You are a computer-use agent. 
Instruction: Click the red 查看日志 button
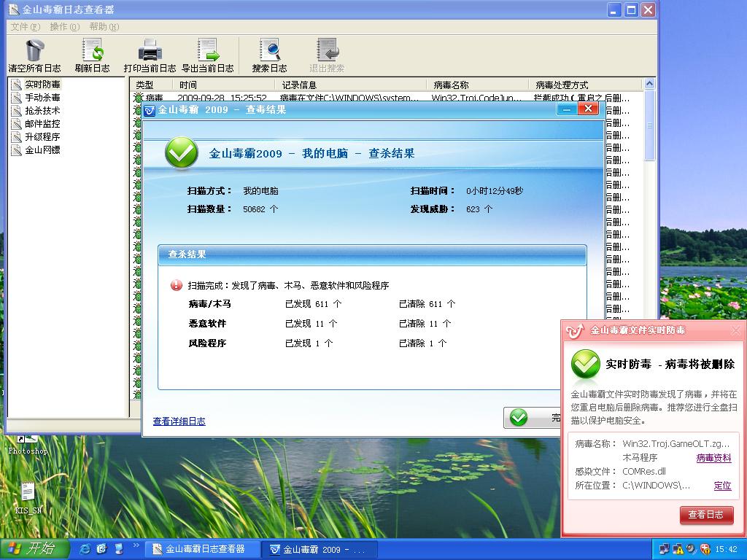706,515
